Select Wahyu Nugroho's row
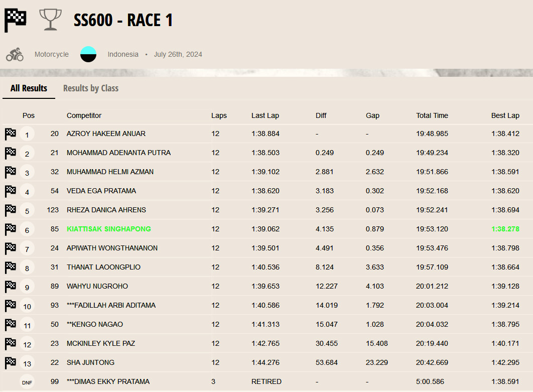The width and height of the screenshot is (533, 392). click(97, 287)
